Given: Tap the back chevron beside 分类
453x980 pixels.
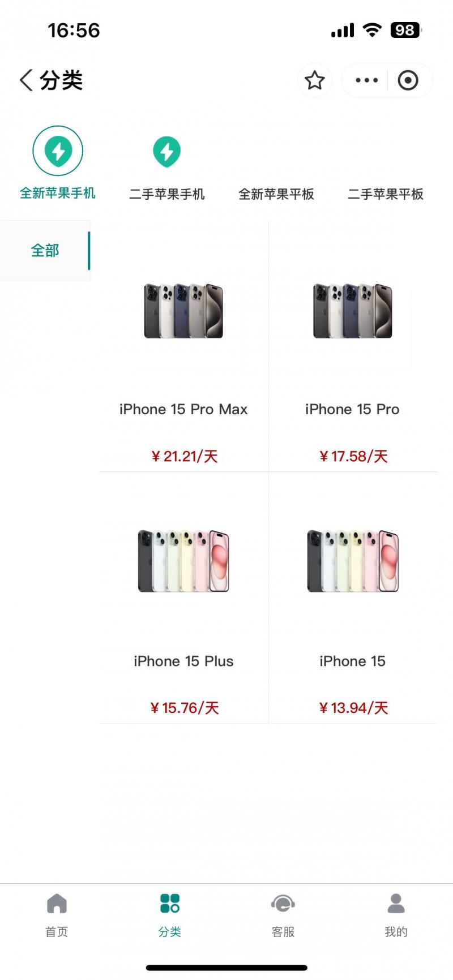Looking at the screenshot, I should (26, 80).
